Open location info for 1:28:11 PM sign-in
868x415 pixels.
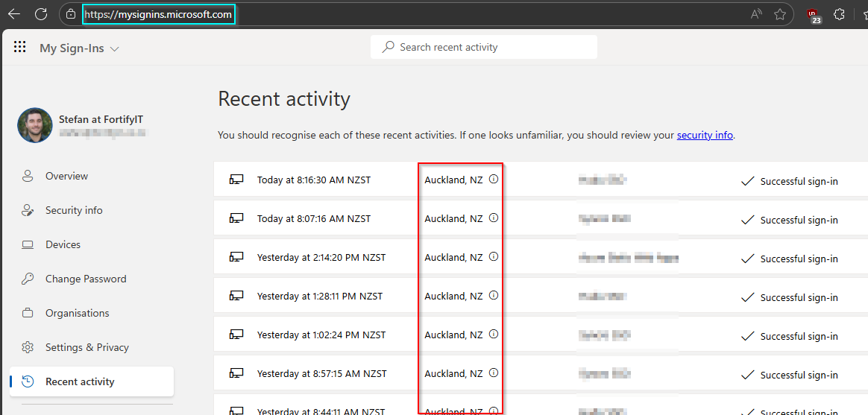[494, 296]
